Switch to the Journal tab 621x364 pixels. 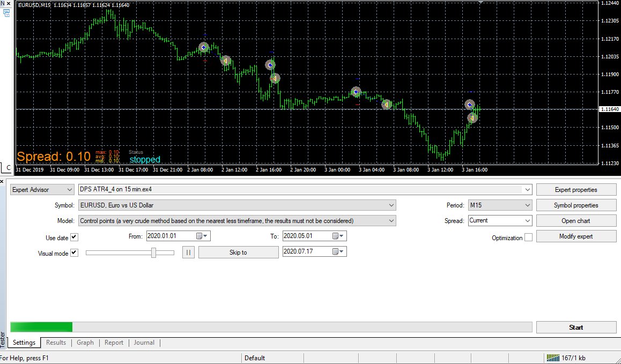[144, 343]
